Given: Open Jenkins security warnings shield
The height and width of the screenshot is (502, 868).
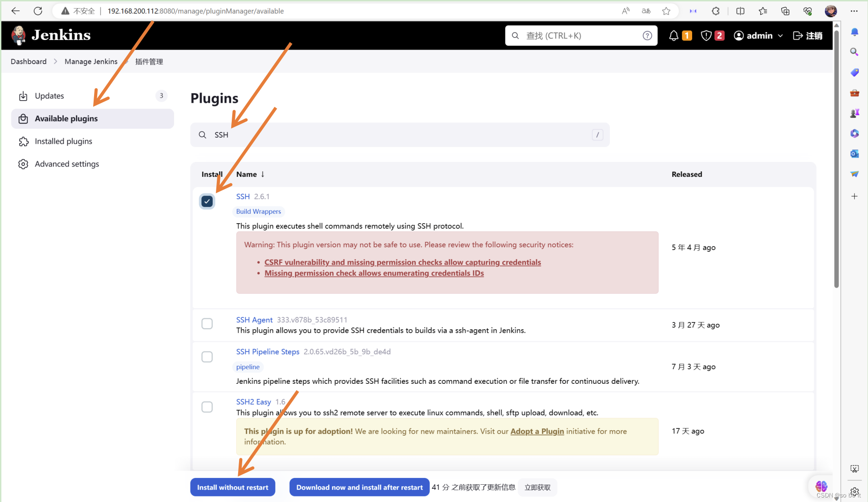Looking at the screenshot, I should [706, 35].
